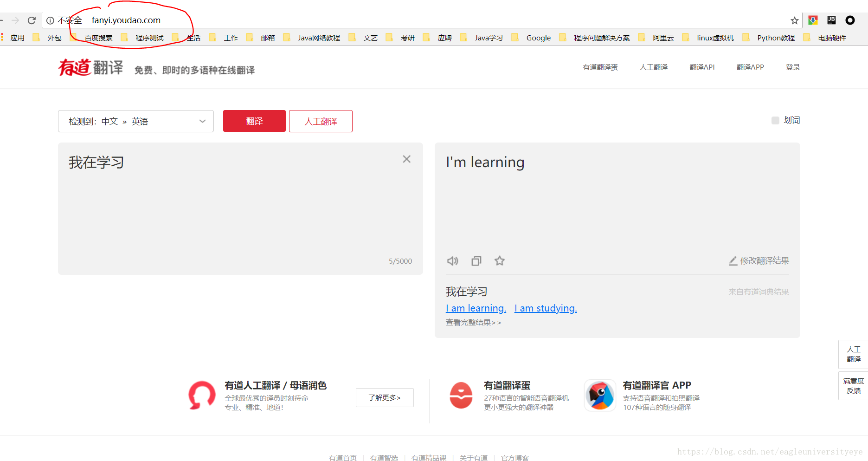Bookmark this page with the star icon
This screenshot has width=868, height=461.
tap(795, 20)
